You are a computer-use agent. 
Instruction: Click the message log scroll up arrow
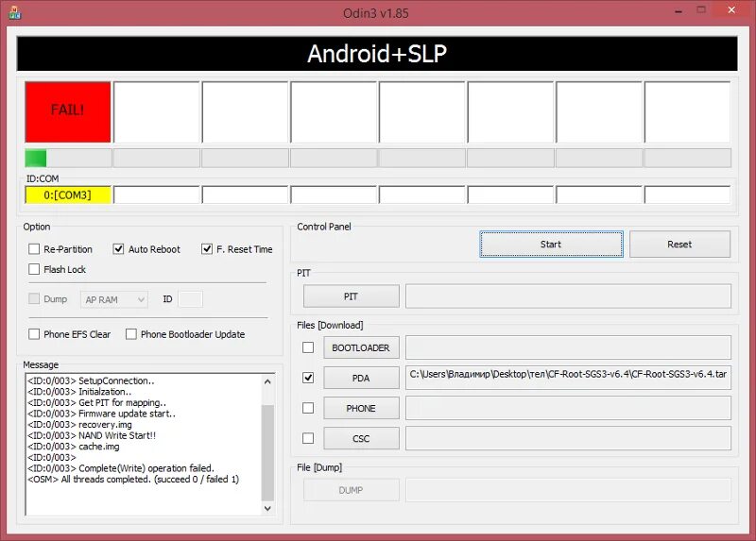(267, 381)
